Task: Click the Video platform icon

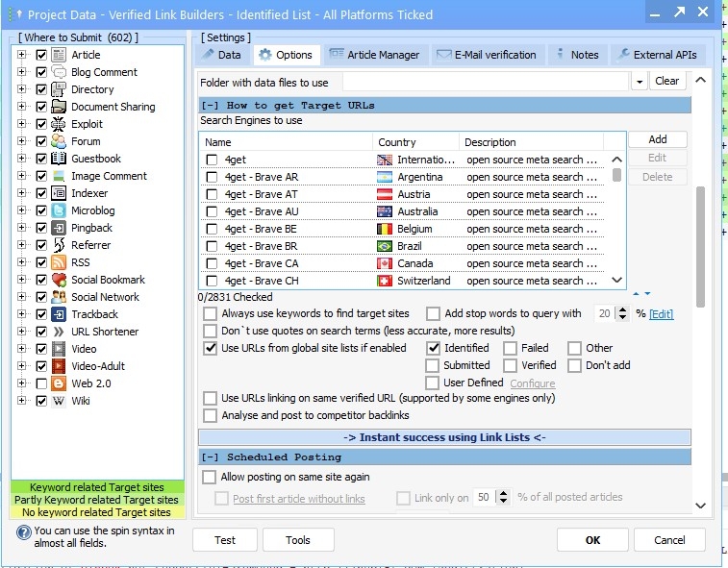Action: (x=59, y=349)
